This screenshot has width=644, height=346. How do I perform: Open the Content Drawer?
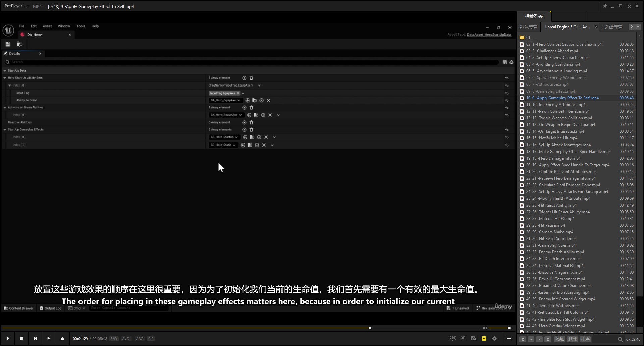click(18, 308)
